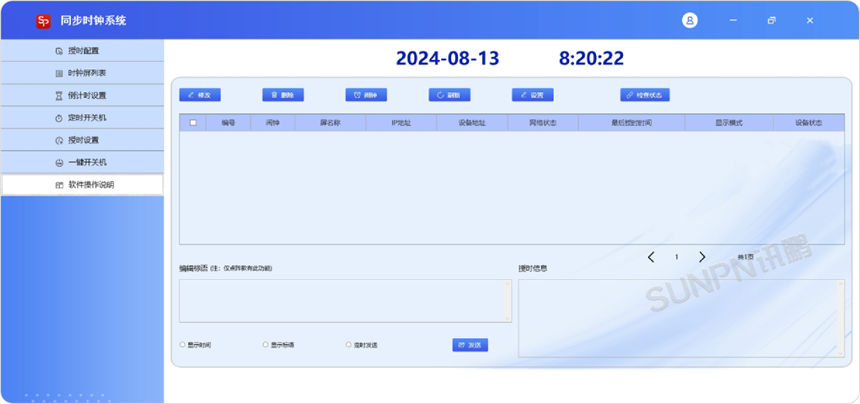The image size is (860, 404).
Task: Open 授时配置 in the sidebar
Action: (x=82, y=51)
